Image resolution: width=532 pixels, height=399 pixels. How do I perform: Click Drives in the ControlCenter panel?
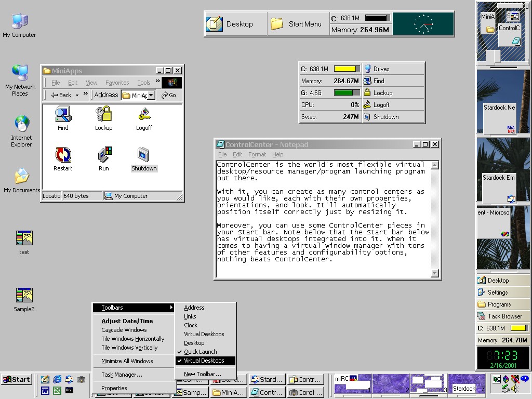(393, 69)
